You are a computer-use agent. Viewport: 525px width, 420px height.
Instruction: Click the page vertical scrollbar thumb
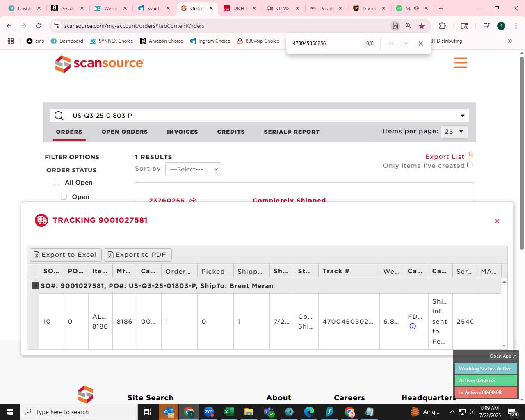[522, 153]
